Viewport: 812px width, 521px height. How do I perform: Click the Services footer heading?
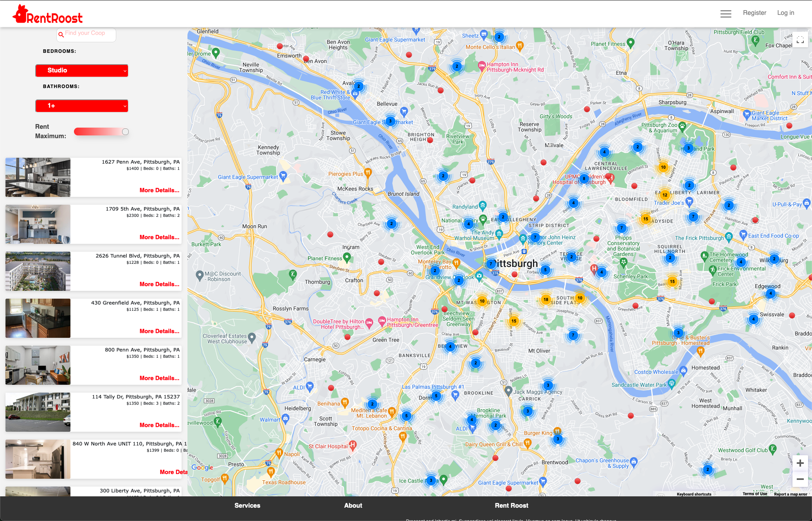click(x=247, y=505)
